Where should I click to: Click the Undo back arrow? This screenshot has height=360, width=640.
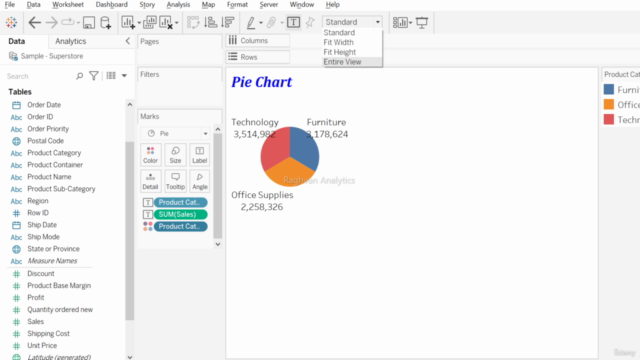35,22
